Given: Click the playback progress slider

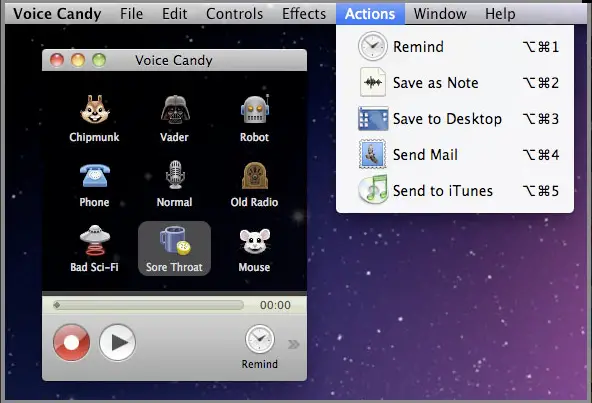Looking at the screenshot, I should (x=148, y=305).
